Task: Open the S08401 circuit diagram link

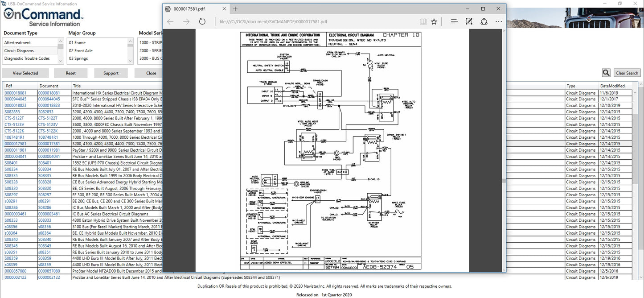Action: point(10,163)
